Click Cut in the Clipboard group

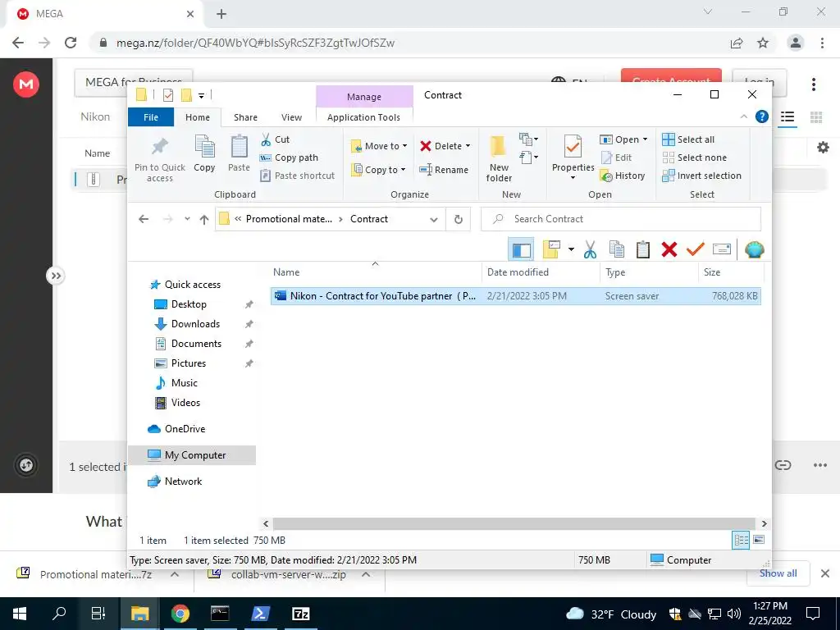(x=275, y=139)
